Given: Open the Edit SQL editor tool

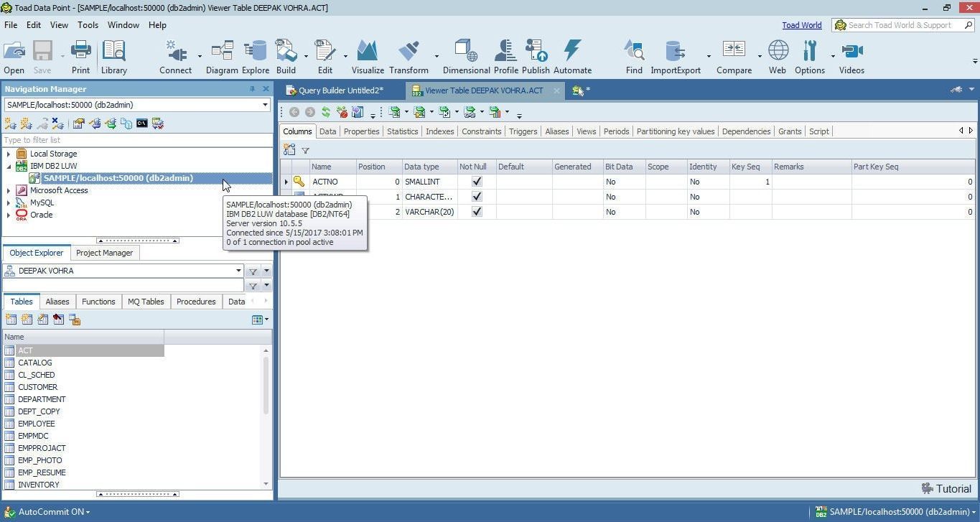Looking at the screenshot, I should tap(325, 57).
